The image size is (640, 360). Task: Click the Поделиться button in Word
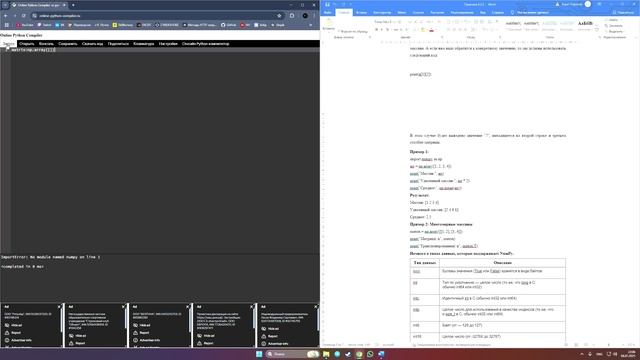[x=623, y=13]
